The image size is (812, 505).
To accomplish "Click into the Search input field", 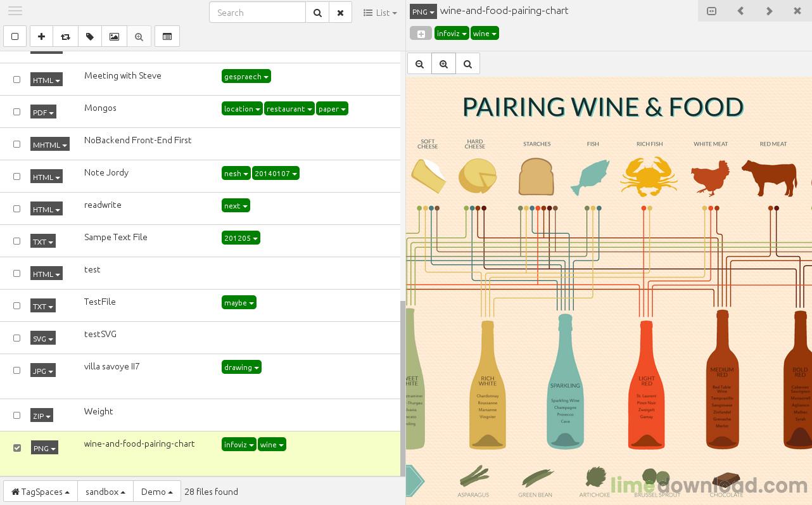I will [x=257, y=13].
